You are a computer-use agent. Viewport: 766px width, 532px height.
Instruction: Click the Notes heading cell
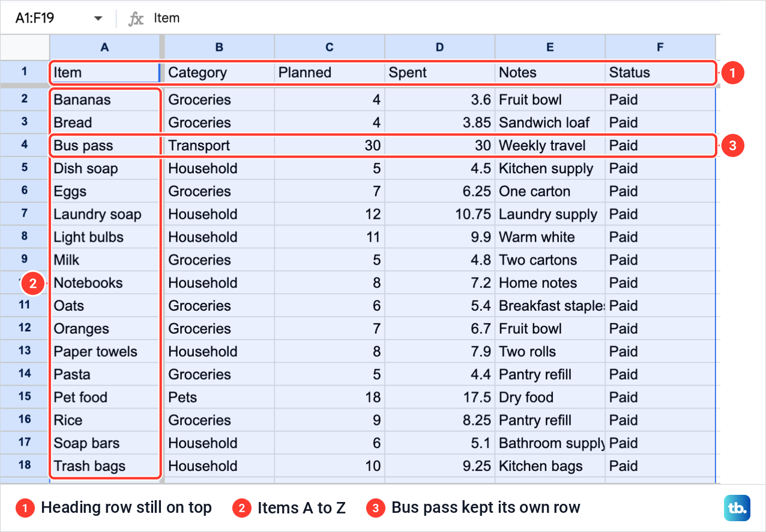[550, 73]
